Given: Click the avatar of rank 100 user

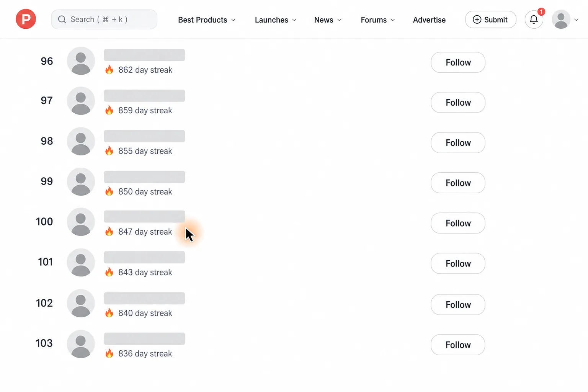Looking at the screenshot, I should pyautogui.click(x=81, y=222).
